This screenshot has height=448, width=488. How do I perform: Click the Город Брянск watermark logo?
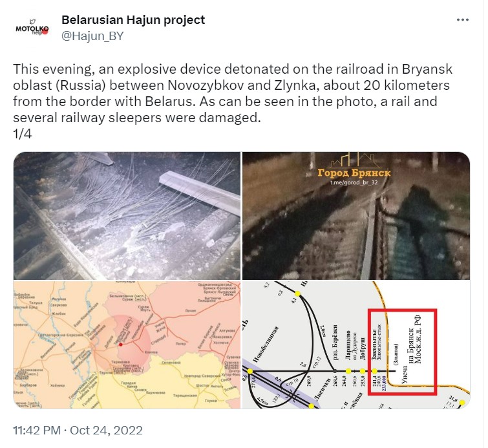[354, 166]
